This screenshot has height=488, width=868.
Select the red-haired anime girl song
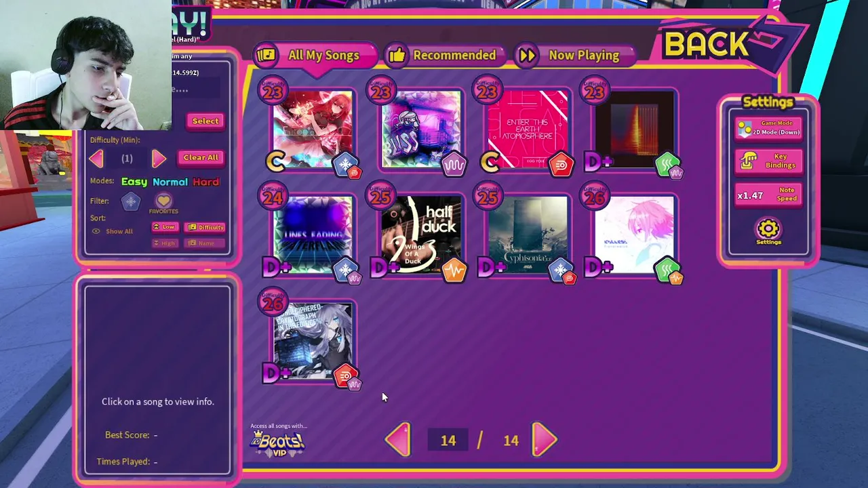point(313,129)
